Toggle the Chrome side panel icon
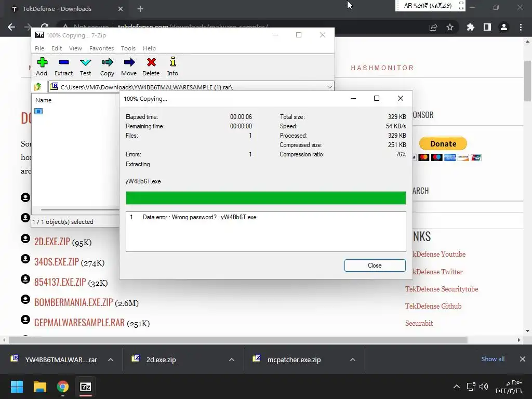 (487, 27)
